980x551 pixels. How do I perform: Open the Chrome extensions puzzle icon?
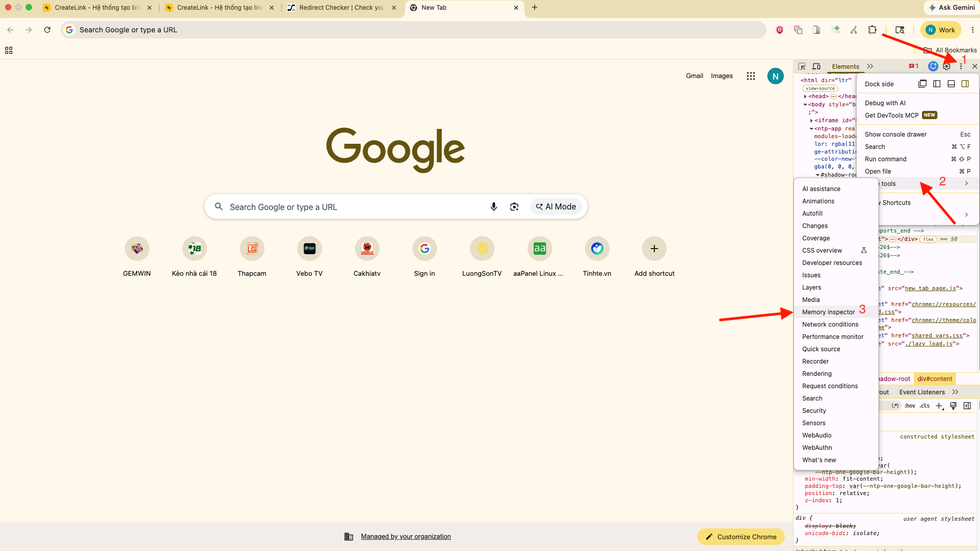coord(872,30)
